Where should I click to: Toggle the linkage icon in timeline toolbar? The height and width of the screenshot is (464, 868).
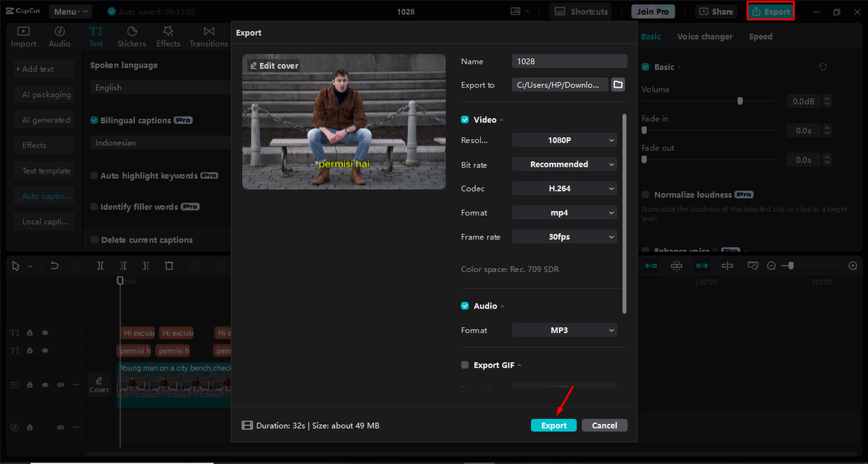coord(702,266)
